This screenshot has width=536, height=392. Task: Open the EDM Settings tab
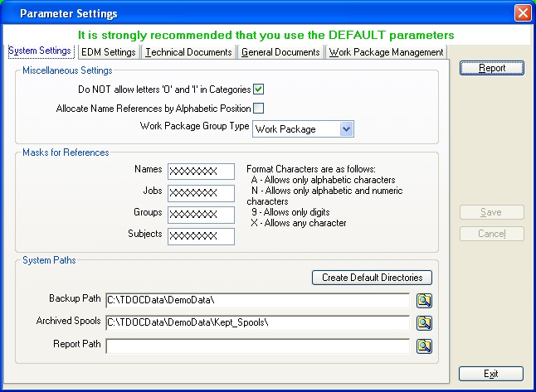tap(109, 52)
